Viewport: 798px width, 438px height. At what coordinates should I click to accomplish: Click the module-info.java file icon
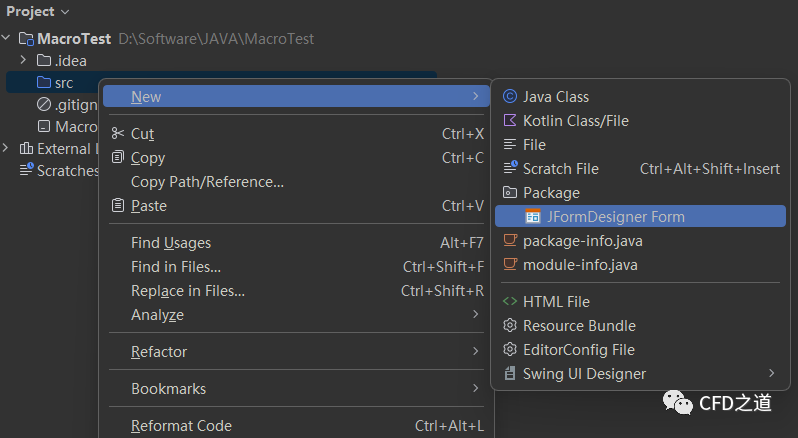(x=510, y=265)
